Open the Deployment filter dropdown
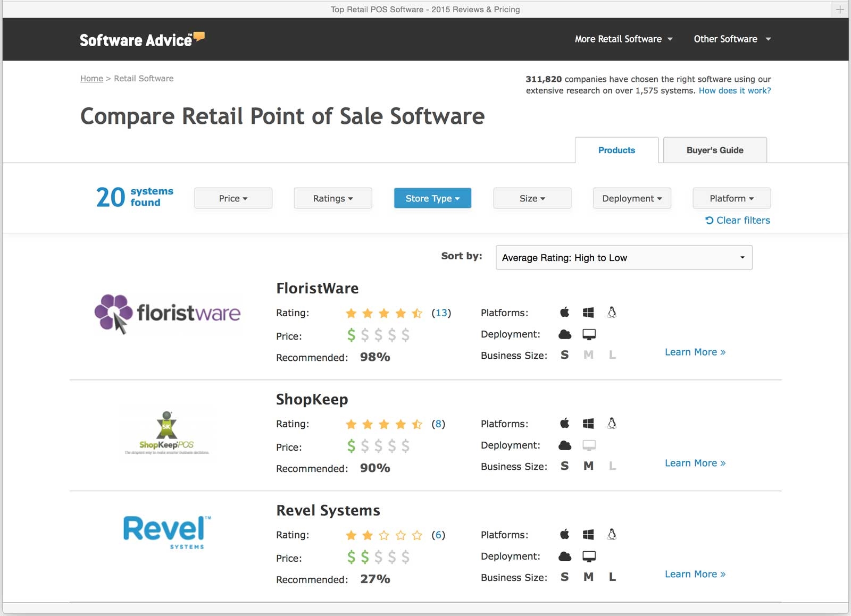851x616 pixels. click(632, 198)
